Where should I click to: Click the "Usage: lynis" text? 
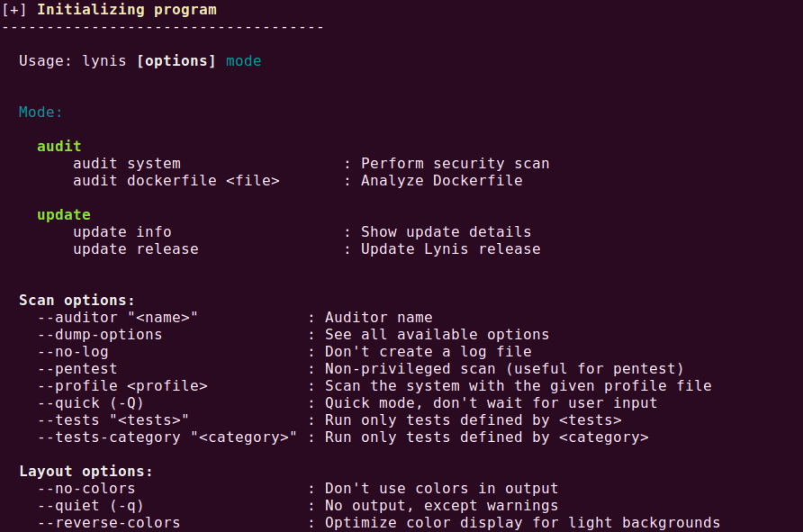73,61
